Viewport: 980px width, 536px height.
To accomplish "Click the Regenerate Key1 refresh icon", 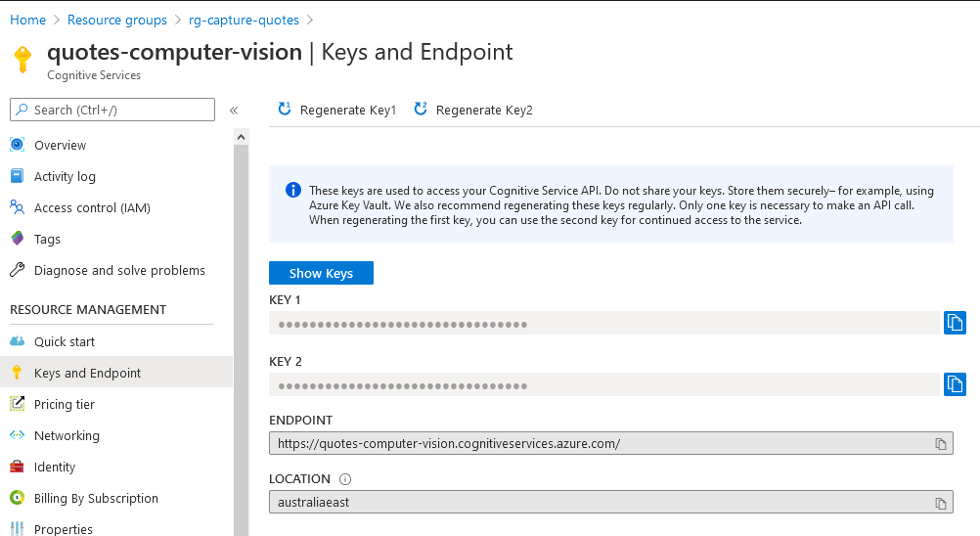I will click(x=285, y=109).
